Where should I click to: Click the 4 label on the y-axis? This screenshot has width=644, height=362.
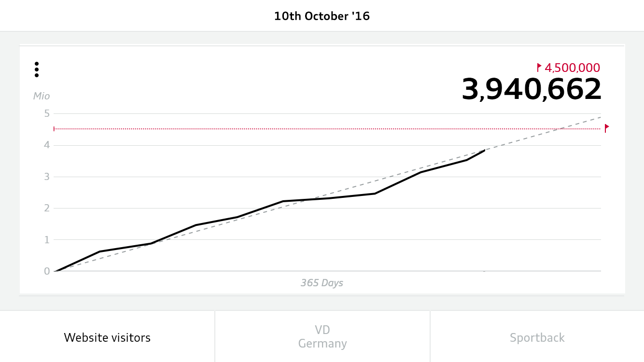point(47,145)
